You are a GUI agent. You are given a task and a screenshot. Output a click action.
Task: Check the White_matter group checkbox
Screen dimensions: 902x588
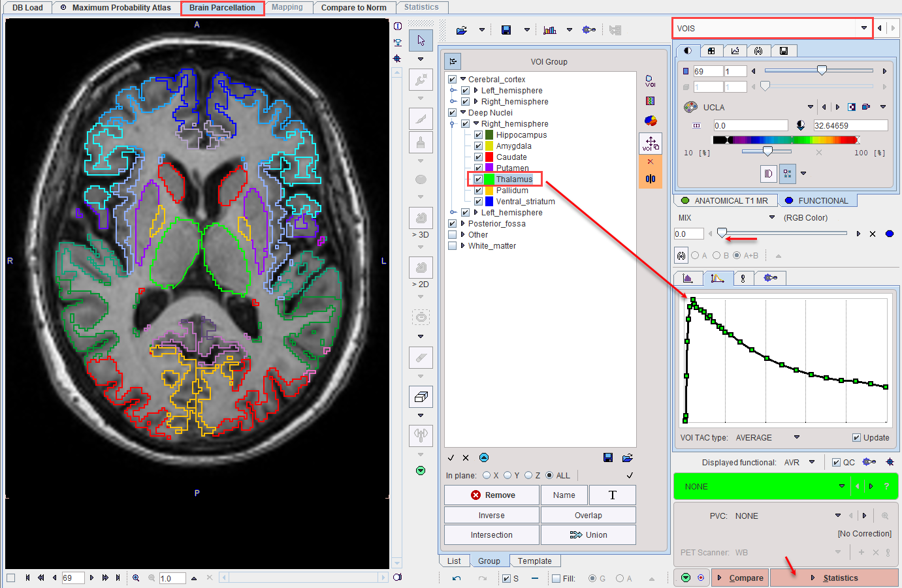452,246
